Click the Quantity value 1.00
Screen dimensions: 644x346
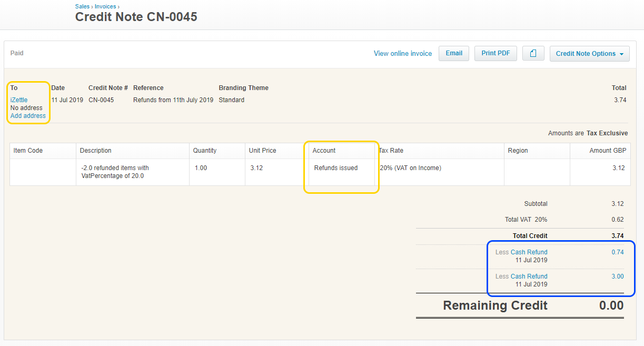pos(201,168)
